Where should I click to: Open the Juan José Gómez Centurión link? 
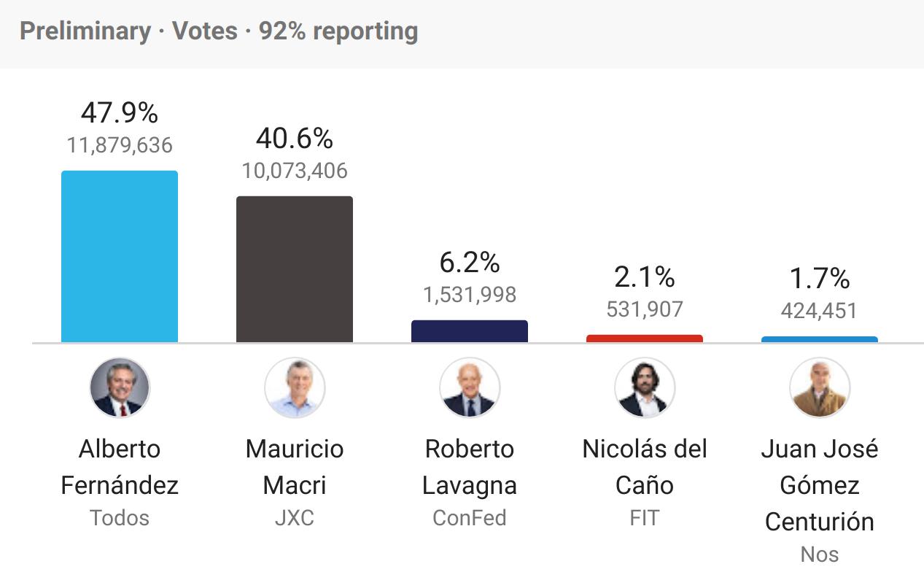click(x=820, y=485)
